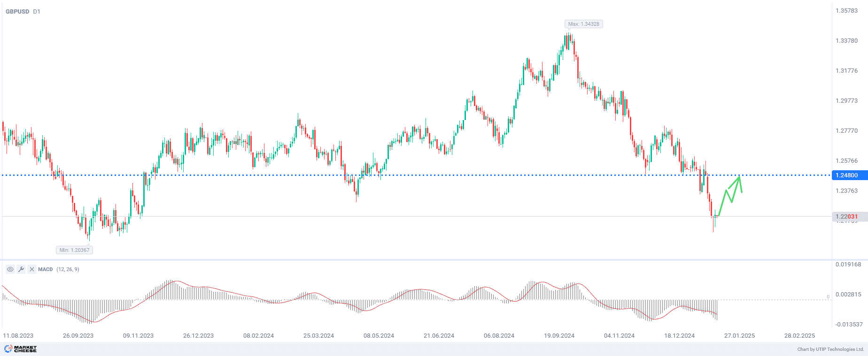Open the Chart by UTIP Technologies link

[x=830, y=349]
